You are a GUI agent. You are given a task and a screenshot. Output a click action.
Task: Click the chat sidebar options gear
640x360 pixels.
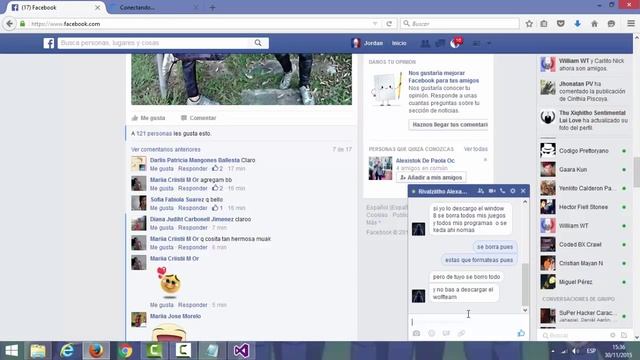[613, 335]
